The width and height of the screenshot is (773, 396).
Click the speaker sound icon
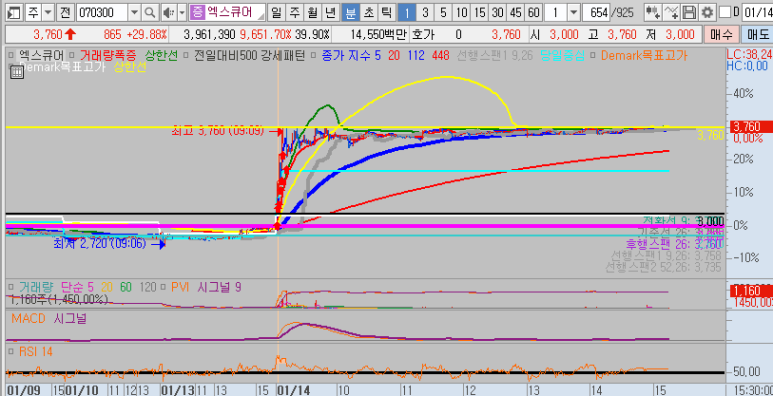point(169,12)
